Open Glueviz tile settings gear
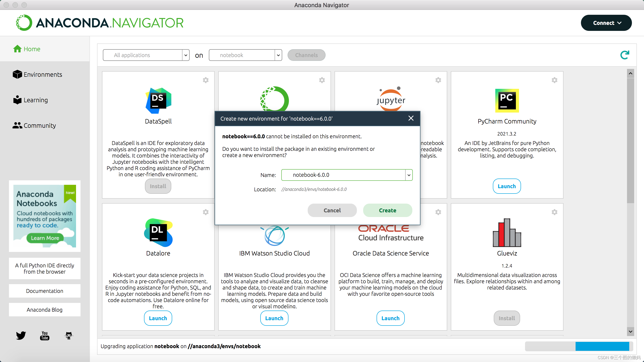 (x=554, y=212)
